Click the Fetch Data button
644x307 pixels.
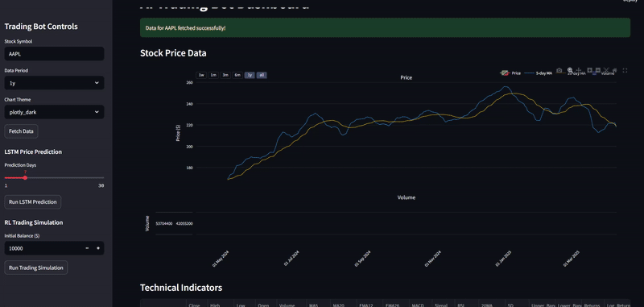[22, 131]
